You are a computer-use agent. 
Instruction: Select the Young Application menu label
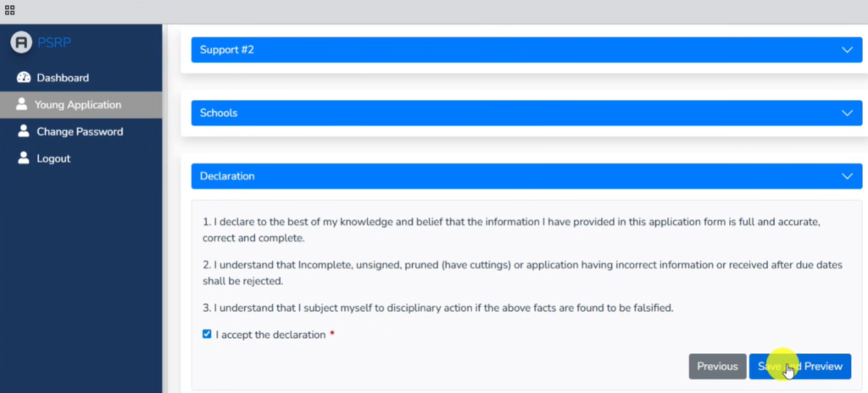pyautogui.click(x=78, y=105)
